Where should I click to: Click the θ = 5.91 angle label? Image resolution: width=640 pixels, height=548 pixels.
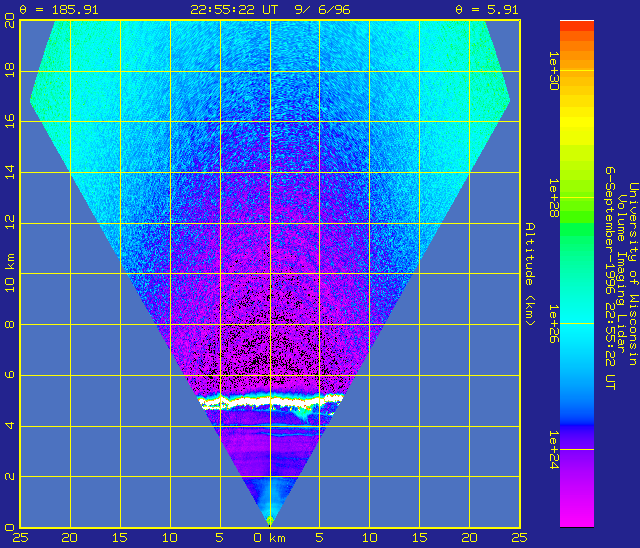click(487, 9)
